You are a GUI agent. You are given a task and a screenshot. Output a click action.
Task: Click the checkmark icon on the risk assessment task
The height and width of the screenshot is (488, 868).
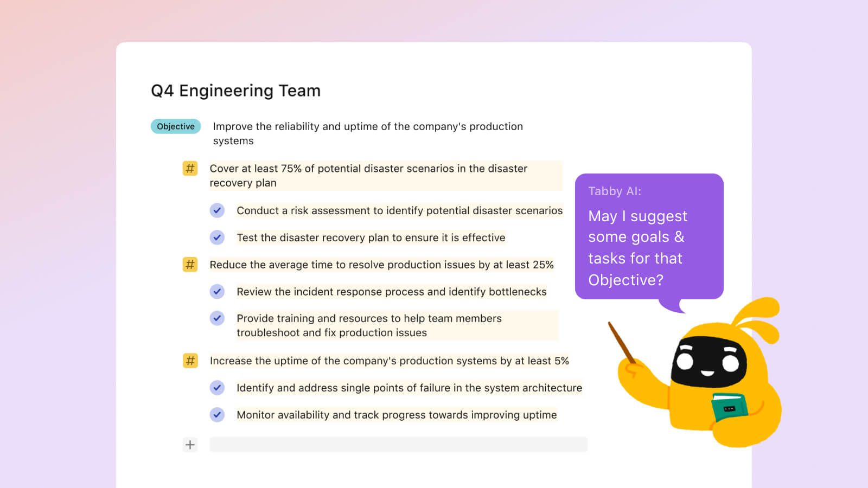click(x=218, y=210)
